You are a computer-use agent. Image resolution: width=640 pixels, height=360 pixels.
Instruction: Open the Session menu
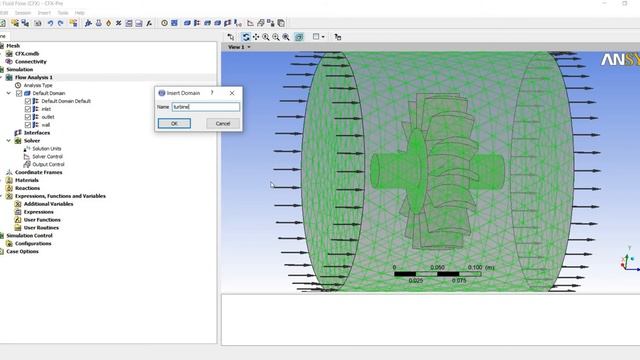(23, 13)
